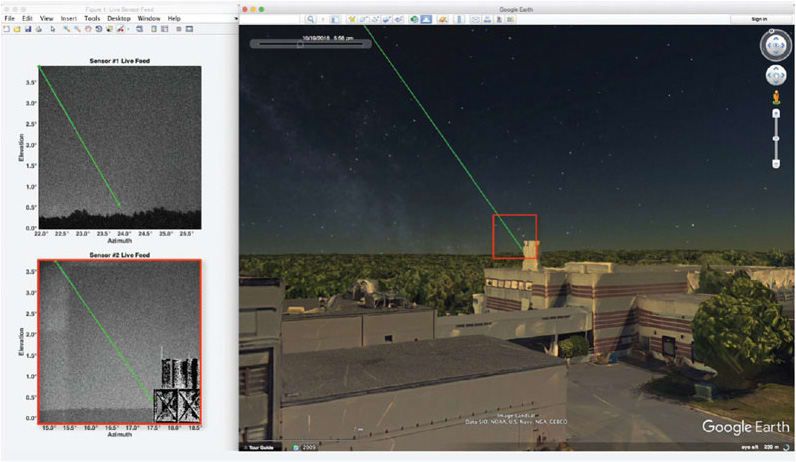Open the Desktop menu

119,18
